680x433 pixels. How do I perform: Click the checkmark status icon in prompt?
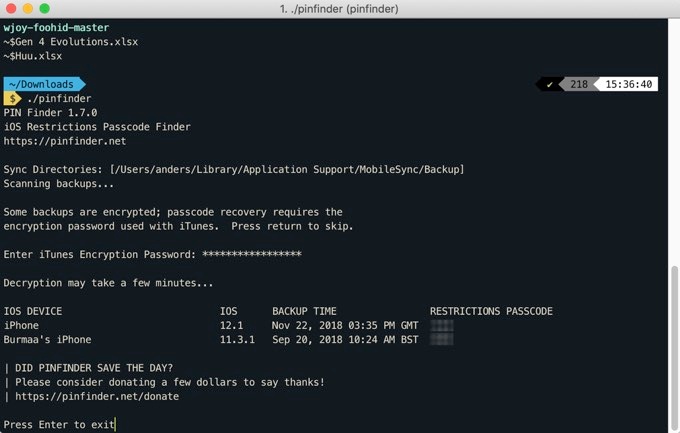click(x=549, y=85)
